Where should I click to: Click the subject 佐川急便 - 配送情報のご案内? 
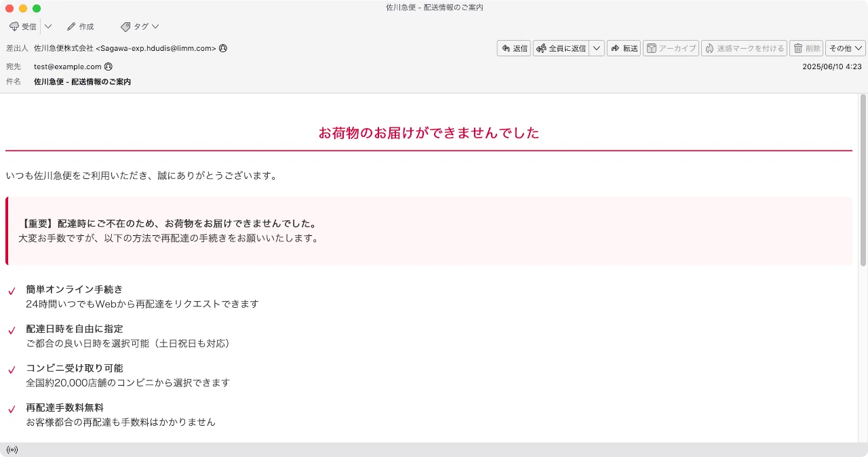click(82, 81)
